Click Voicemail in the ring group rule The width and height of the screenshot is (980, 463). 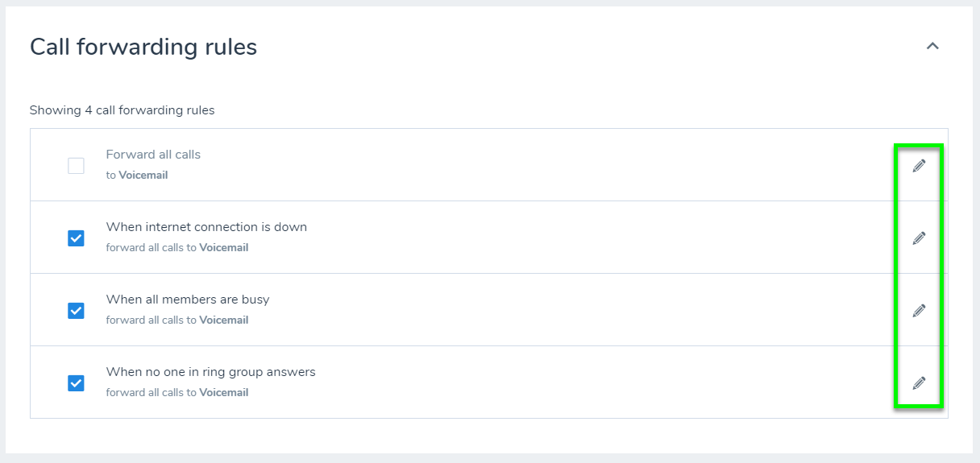224,393
